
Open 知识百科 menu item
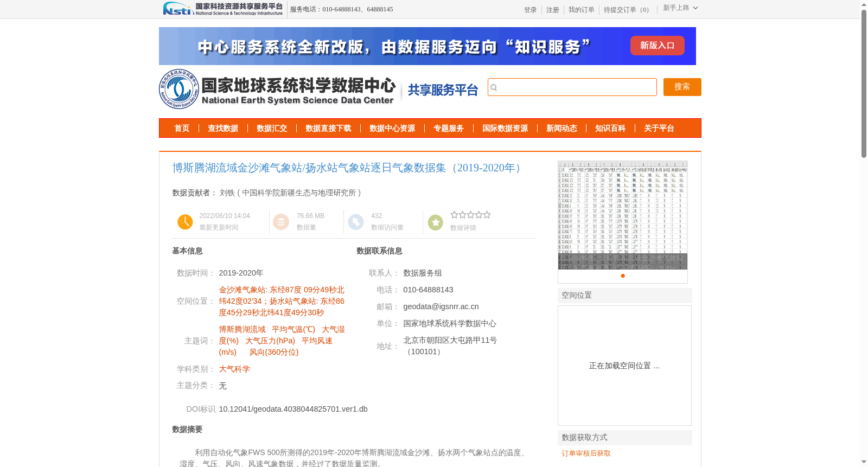(x=610, y=128)
